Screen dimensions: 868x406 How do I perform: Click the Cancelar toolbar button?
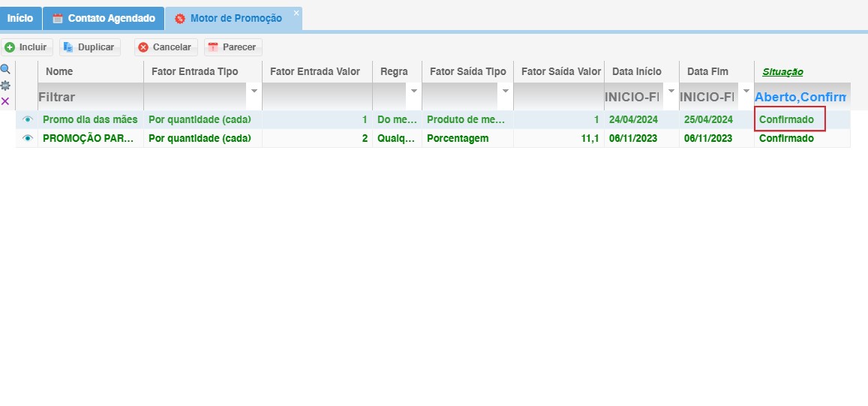click(x=165, y=47)
